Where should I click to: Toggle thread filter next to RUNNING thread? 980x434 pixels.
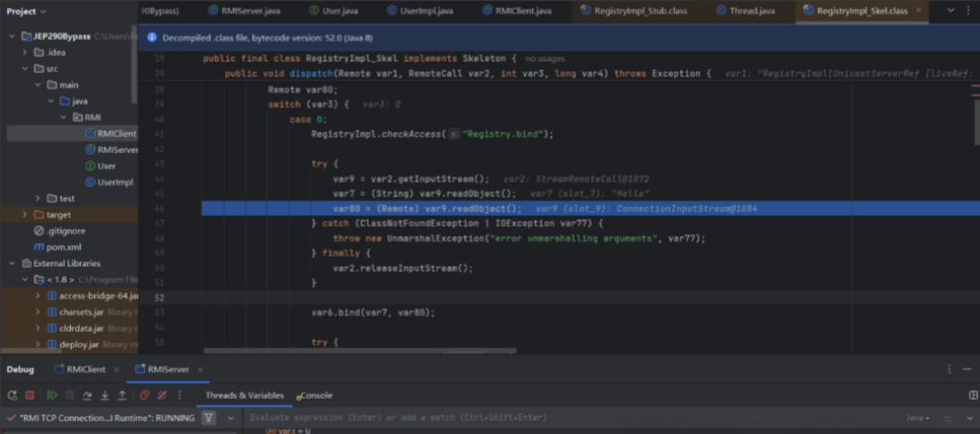coord(210,418)
